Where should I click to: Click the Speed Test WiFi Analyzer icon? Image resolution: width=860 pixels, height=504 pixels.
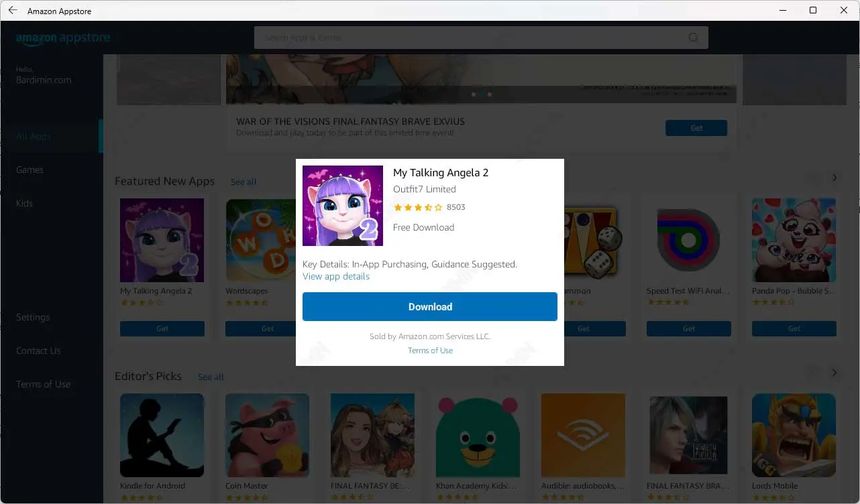pyautogui.click(x=688, y=240)
